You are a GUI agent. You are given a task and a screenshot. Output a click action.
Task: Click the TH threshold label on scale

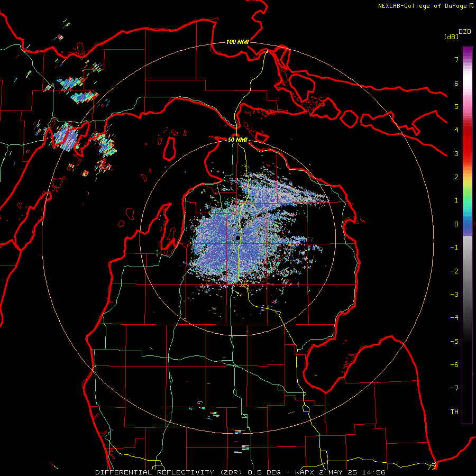(x=454, y=412)
